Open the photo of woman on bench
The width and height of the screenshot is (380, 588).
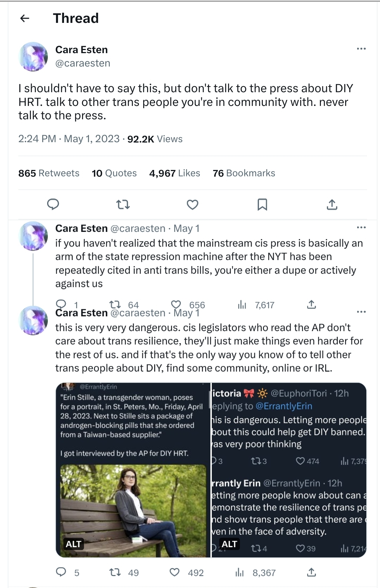[133, 510]
